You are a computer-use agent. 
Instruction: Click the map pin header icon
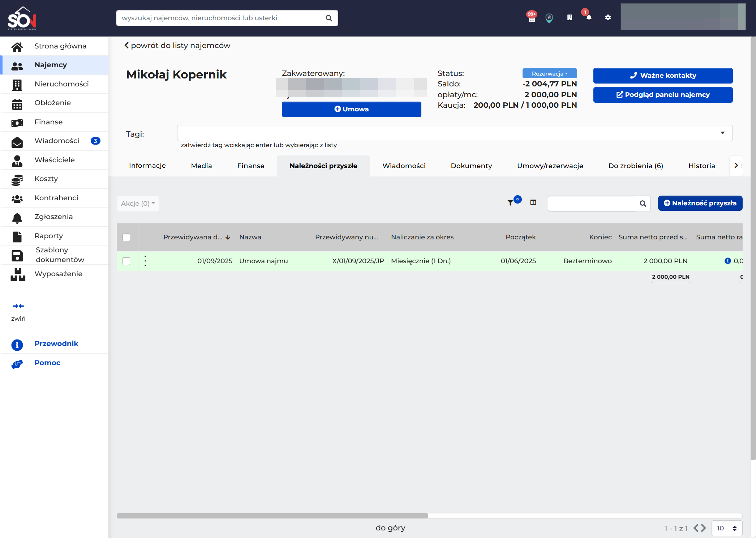click(x=549, y=18)
